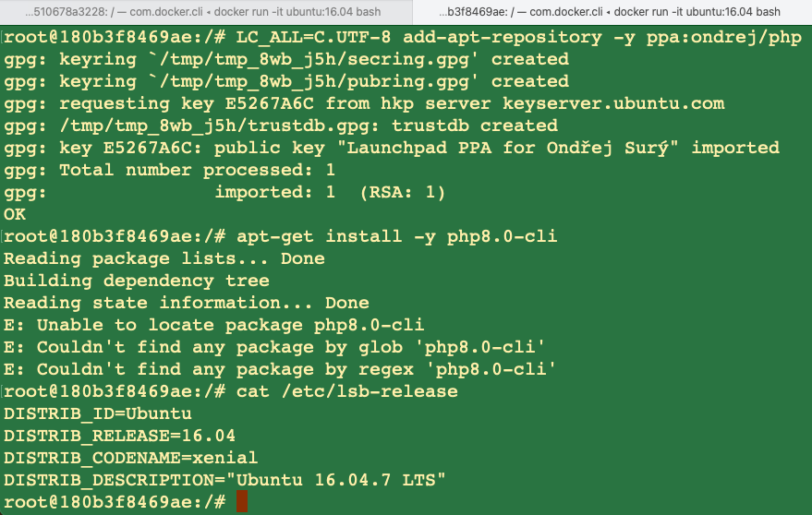This screenshot has width=812, height=515.
Task: Click the cat /etc/lsb-release command
Action: click(347, 391)
